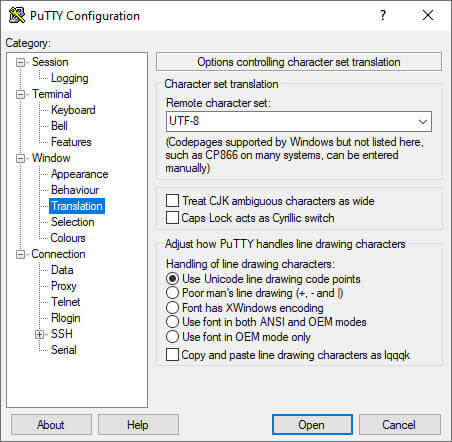Choose Font has XWindows encoding
Screen dimensions: 452x442
coord(172,307)
